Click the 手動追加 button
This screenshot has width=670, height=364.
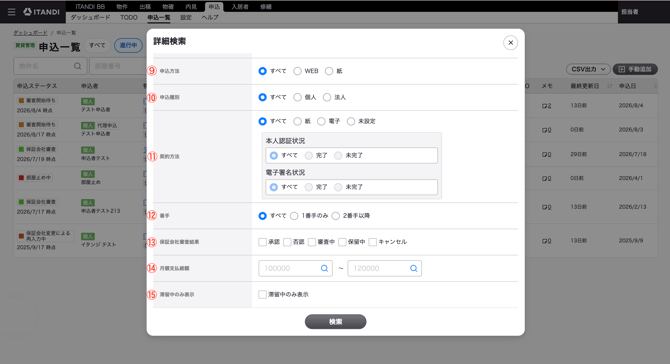[x=635, y=69]
